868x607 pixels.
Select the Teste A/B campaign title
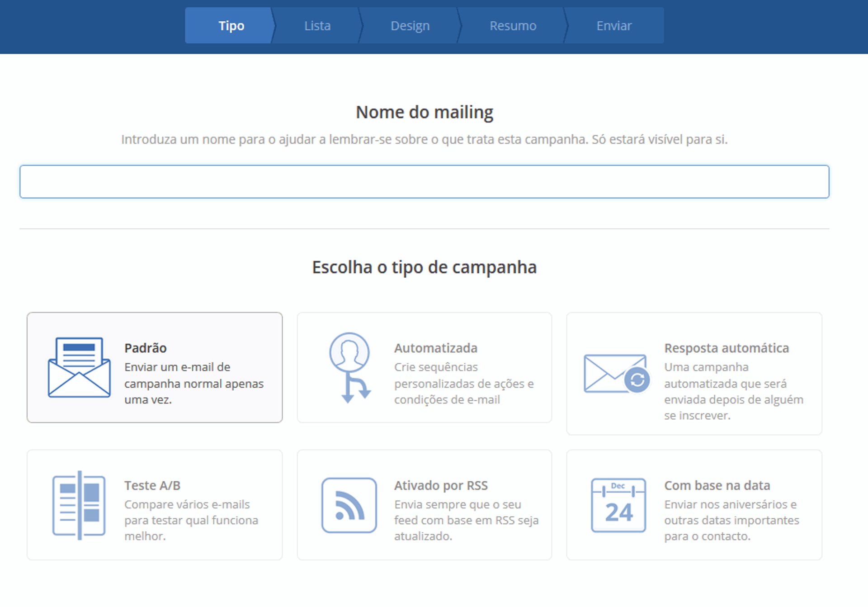pos(152,485)
